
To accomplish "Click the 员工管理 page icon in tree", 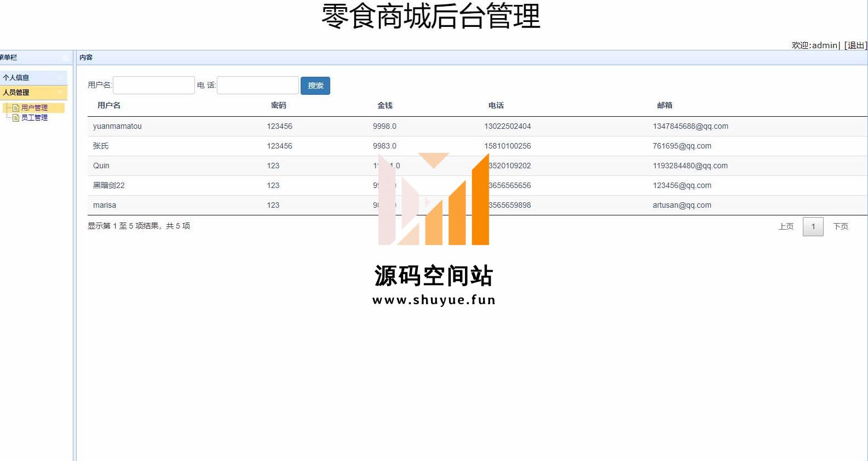I will [x=16, y=118].
